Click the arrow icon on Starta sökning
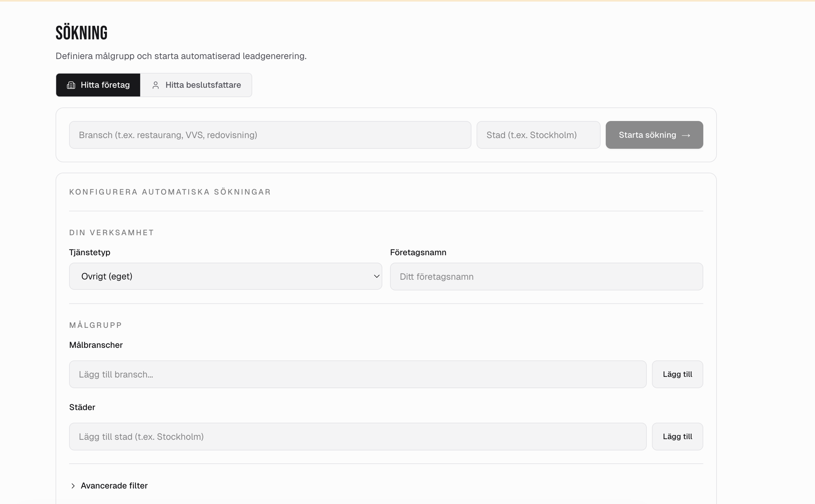This screenshot has height=504, width=815. pyautogui.click(x=686, y=135)
